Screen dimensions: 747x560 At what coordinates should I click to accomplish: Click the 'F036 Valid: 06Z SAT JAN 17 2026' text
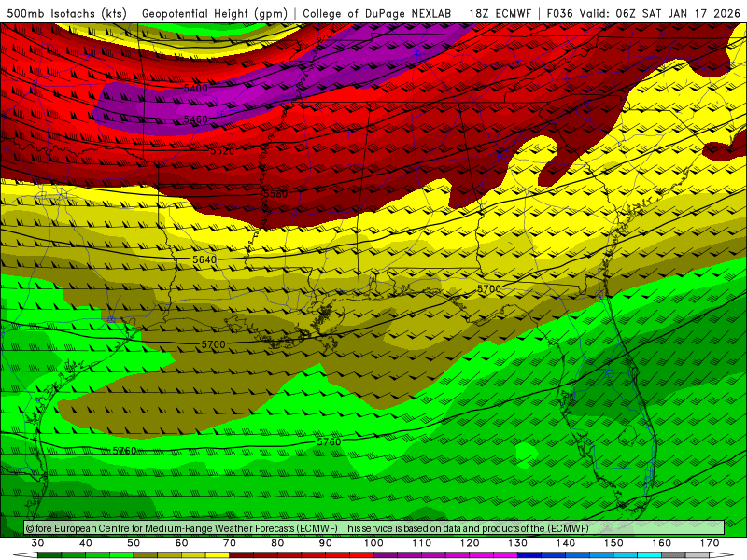643,13
